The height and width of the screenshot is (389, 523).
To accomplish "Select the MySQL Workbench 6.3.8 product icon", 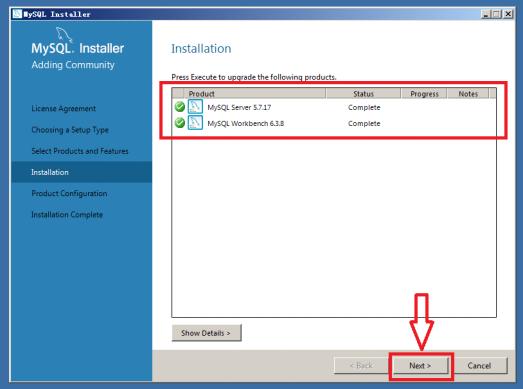I will tap(195, 122).
